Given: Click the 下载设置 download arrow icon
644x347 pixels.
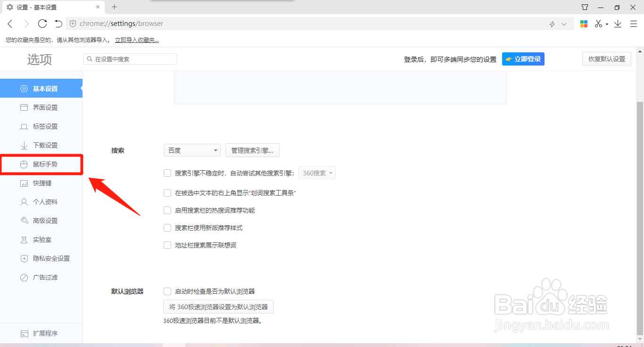Looking at the screenshot, I should pyautogui.click(x=24, y=145).
